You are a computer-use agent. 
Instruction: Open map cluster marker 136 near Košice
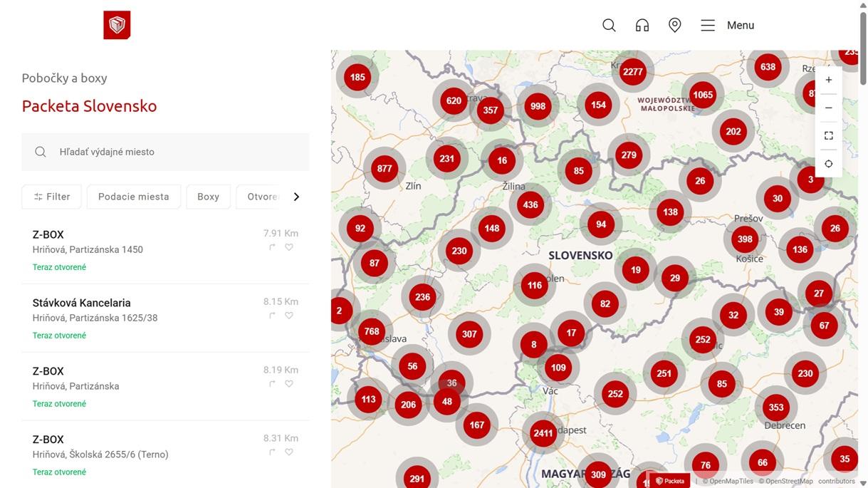click(x=800, y=249)
